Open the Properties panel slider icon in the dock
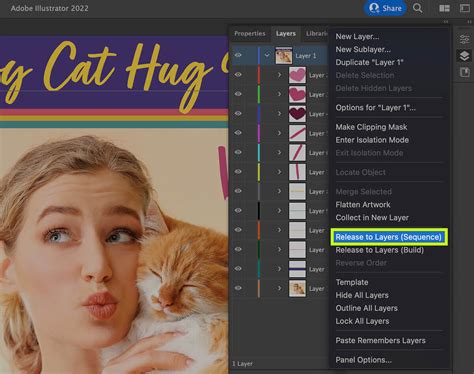This screenshot has height=374, width=474. pos(464,39)
